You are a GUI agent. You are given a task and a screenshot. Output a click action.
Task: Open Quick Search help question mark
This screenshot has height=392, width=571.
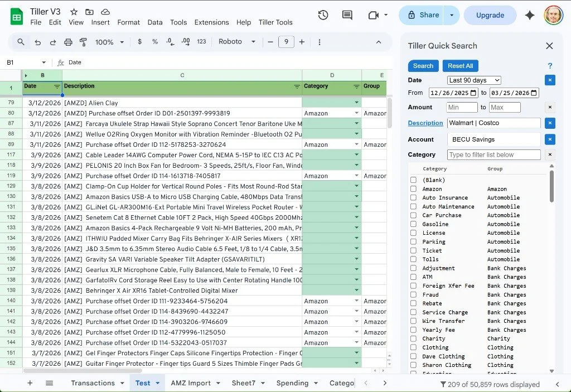(x=550, y=66)
